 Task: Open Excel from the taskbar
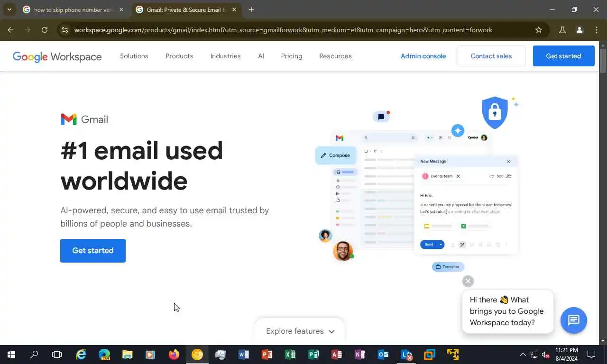tap(290, 355)
